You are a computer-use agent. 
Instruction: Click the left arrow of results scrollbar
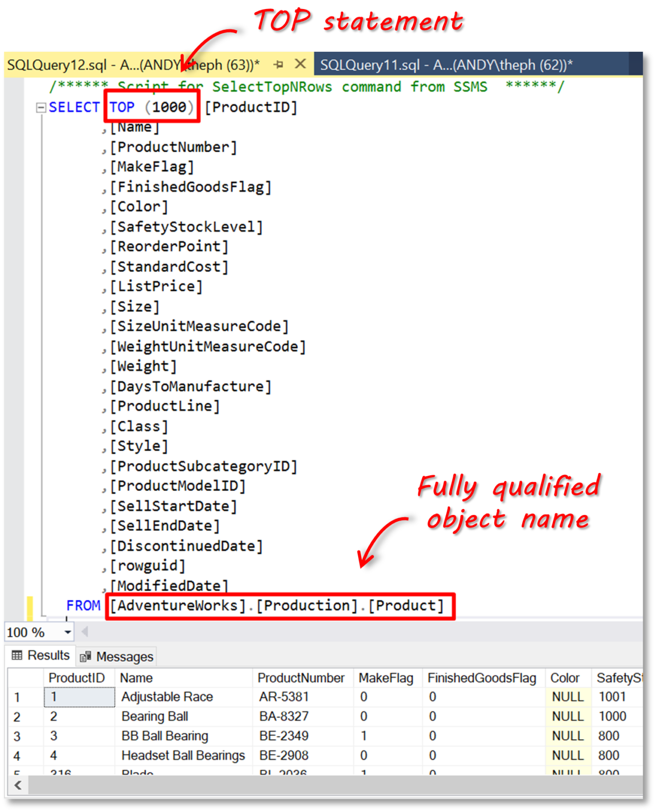pos(18,785)
